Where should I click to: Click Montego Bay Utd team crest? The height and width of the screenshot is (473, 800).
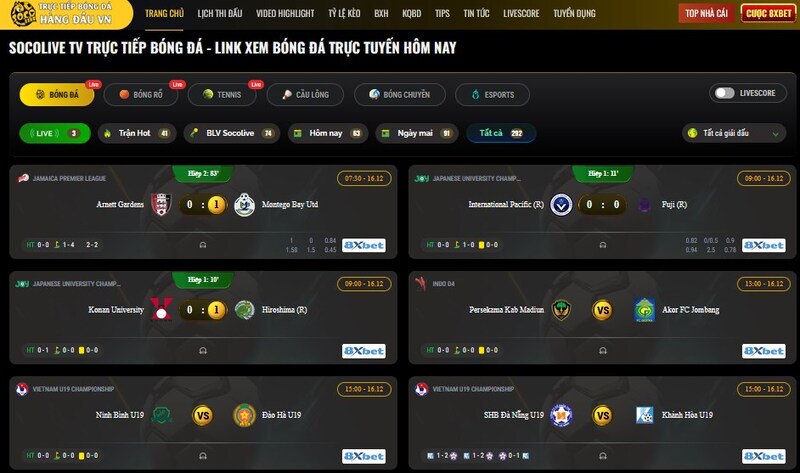(244, 205)
